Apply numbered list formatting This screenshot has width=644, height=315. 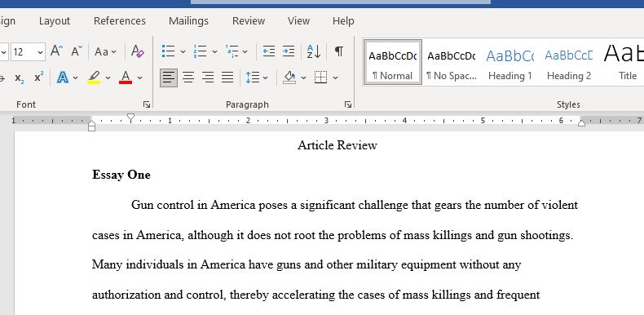pyautogui.click(x=200, y=51)
